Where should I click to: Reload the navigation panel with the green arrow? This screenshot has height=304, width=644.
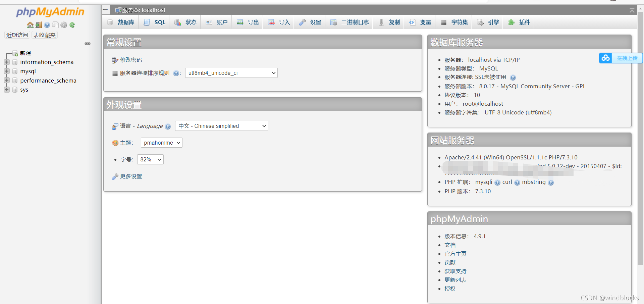(72, 25)
